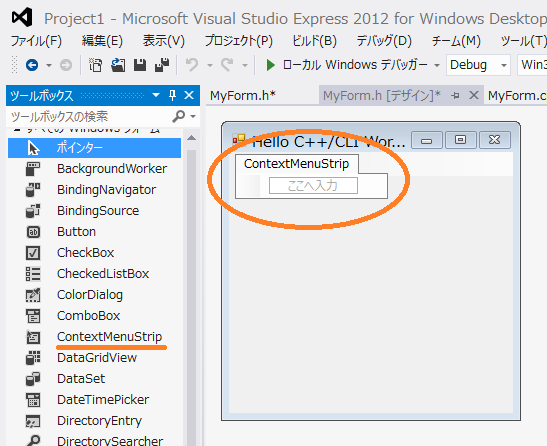Switch to the MyForm.h [デザイン]* tab
Screen dimensions: 547x446
click(x=382, y=95)
